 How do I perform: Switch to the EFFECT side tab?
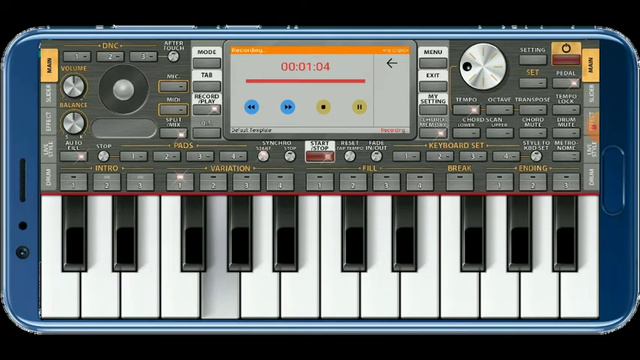[x=49, y=121]
